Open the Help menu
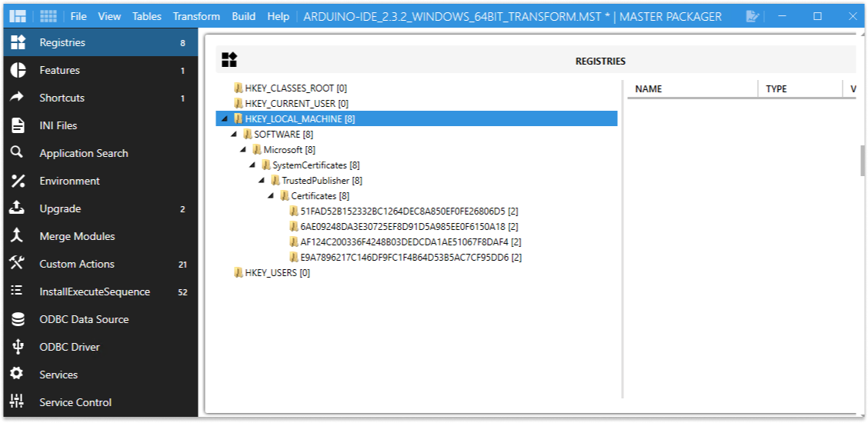The height and width of the screenshot is (423, 868). point(279,17)
